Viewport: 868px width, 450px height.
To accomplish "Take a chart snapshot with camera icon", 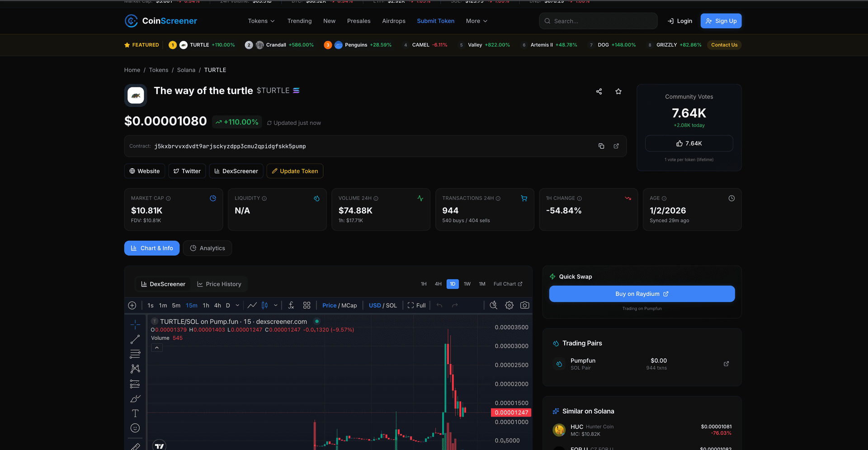I will 524,305.
